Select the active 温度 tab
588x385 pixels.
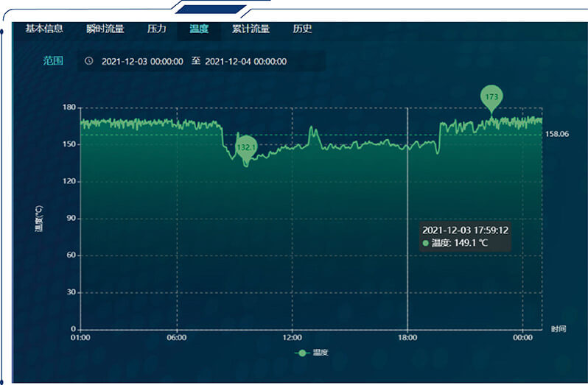199,29
